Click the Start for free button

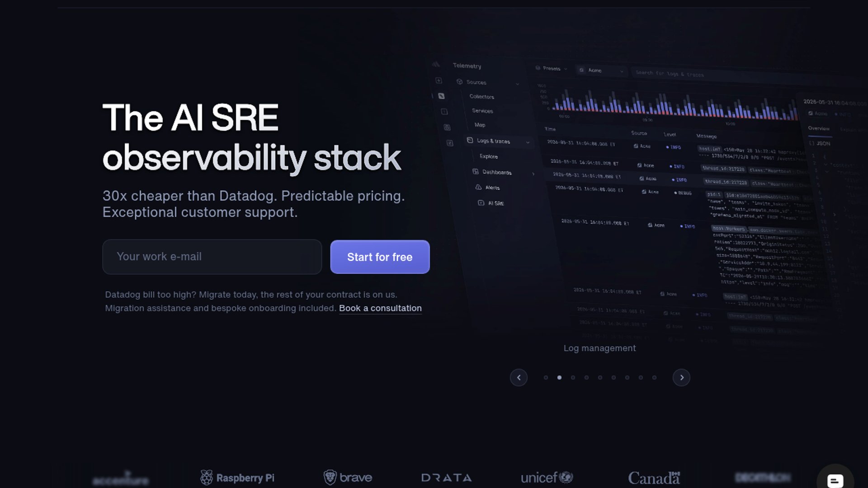(380, 257)
